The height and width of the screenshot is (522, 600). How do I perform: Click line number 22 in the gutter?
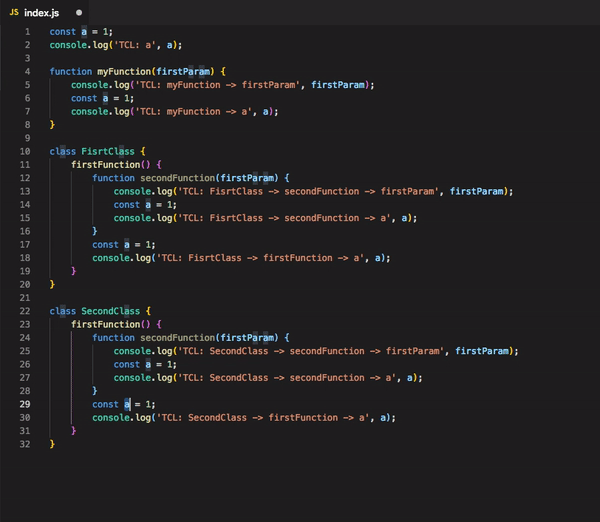(25, 311)
